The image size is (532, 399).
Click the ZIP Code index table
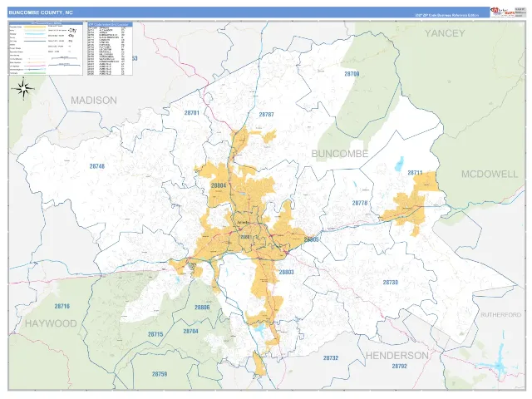coord(110,48)
